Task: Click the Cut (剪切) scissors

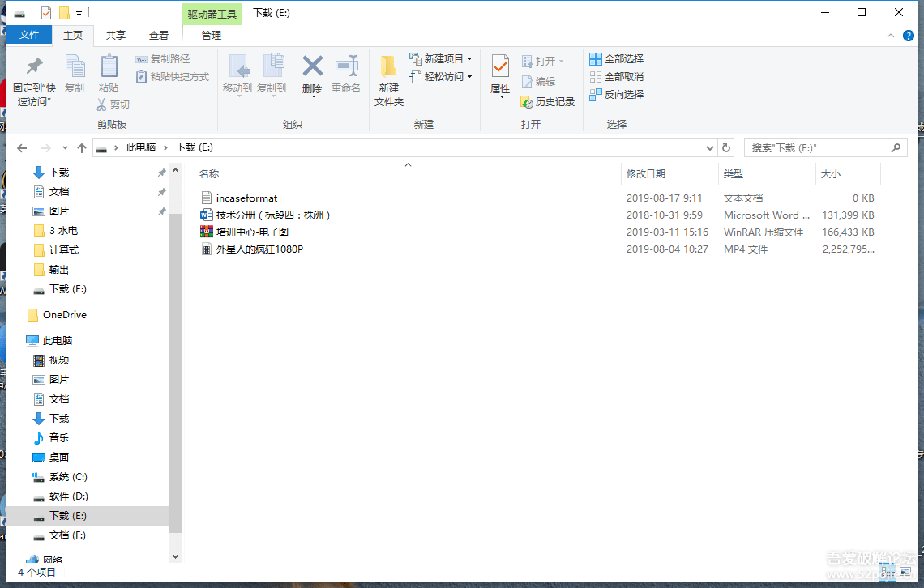Action: pos(113,104)
